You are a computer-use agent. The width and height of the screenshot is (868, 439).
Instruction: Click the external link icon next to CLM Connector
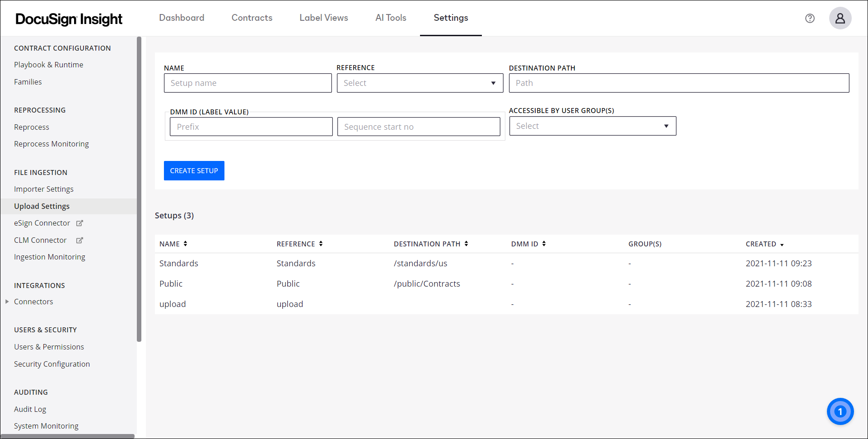[x=79, y=240]
